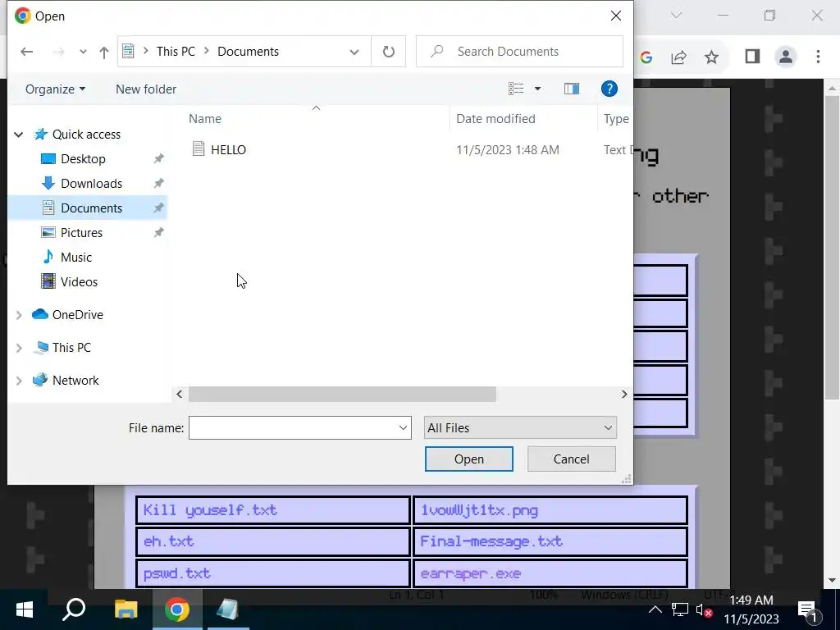
Task: Select Documents in navigation pane
Action: tap(91, 208)
